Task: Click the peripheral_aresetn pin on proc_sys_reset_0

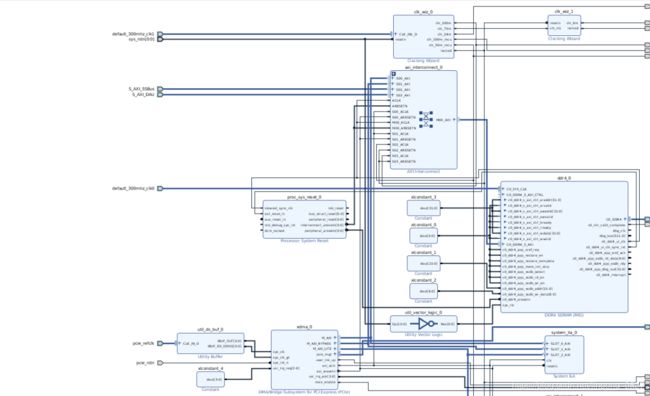Action: pyautogui.click(x=324, y=231)
